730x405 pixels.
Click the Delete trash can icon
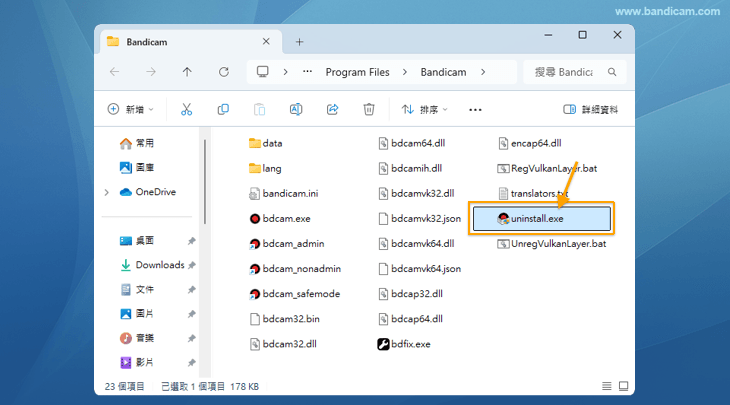click(x=369, y=109)
